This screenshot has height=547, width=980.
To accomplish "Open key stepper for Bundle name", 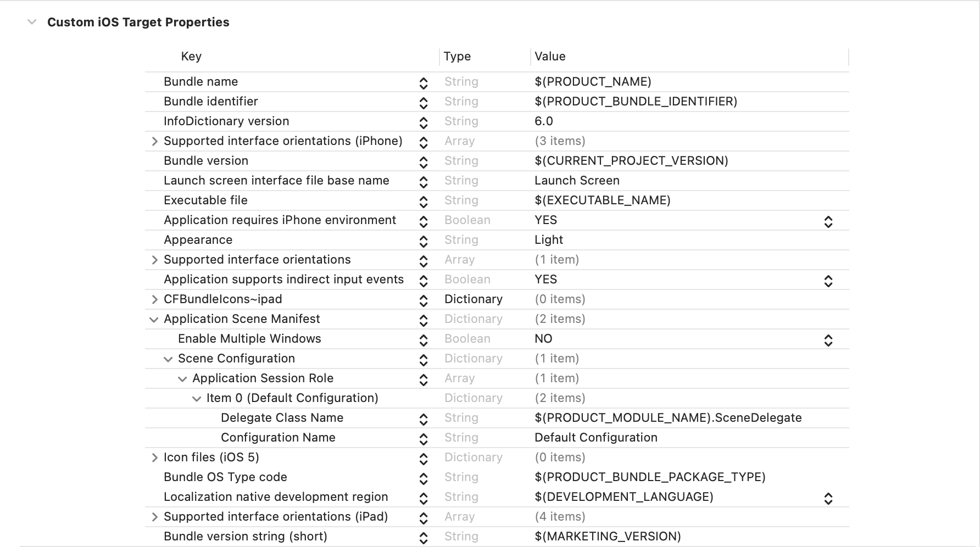I will tap(424, 83).
